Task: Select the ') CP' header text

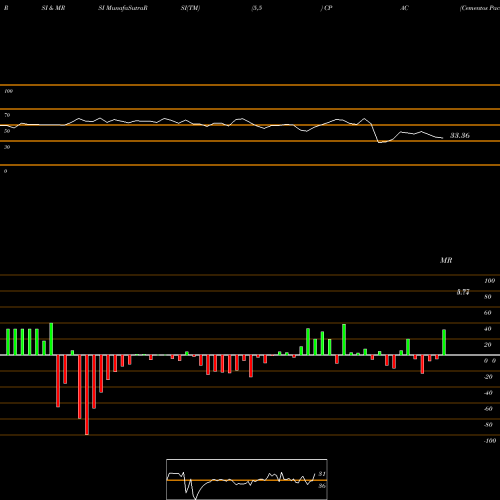Action: (x=327, y=8)
